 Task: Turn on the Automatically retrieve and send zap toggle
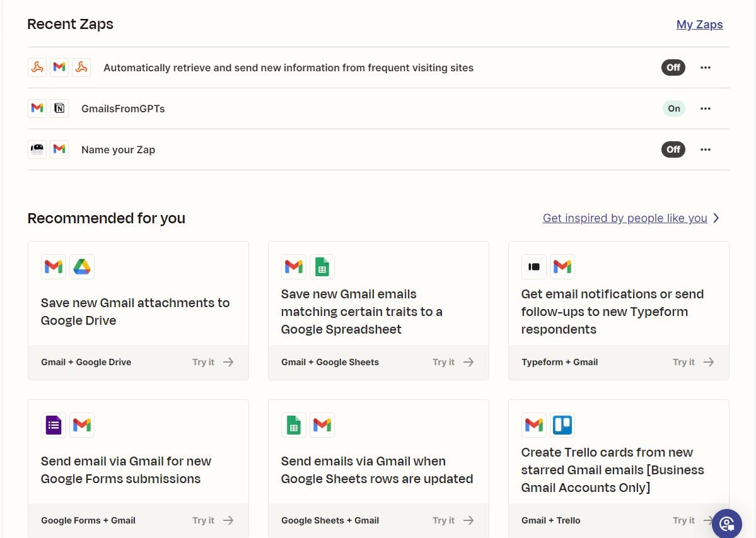click(x=673, y=67)
